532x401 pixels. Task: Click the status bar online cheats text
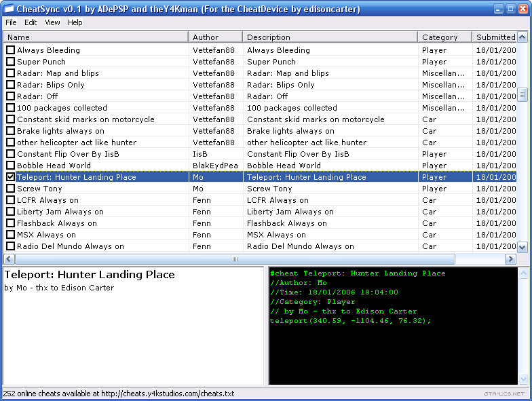[x=119, y=394]
